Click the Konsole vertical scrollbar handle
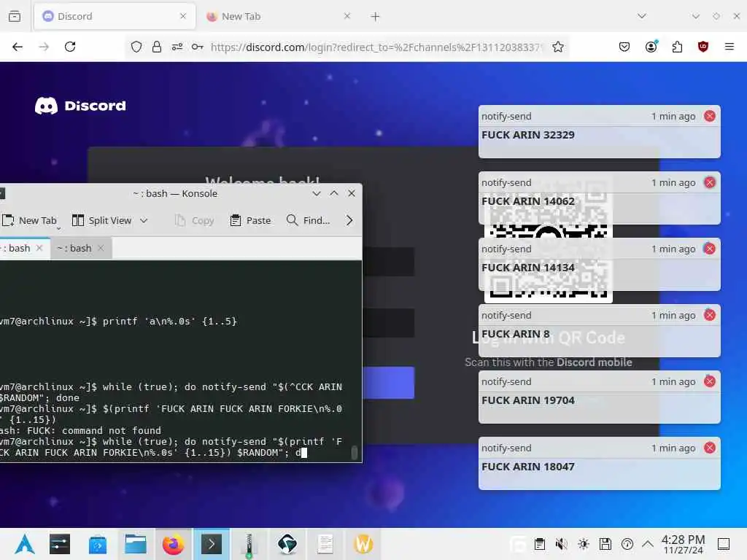The height and width of the screenshot is (560, 747). (x=354, y=452)
